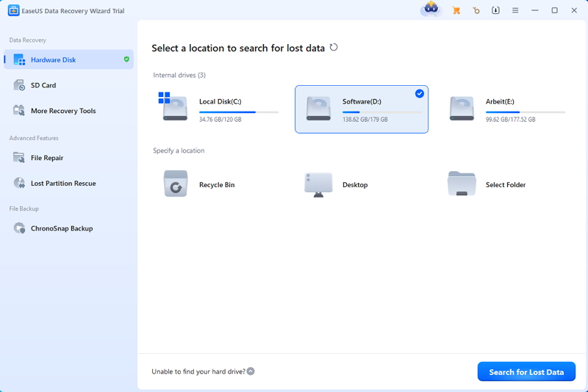588x392 pixels.
Task: Click the Software(D:) drive icon
Action: (318, 109)
